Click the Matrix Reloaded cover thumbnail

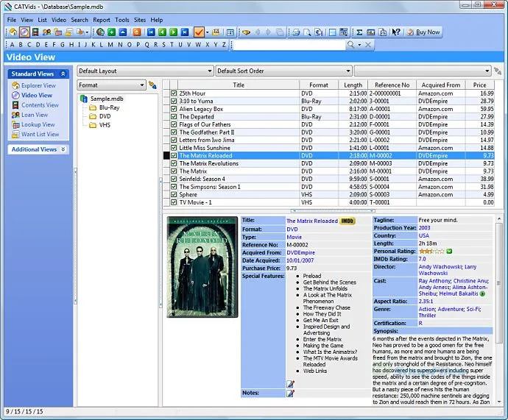[202, 267]
